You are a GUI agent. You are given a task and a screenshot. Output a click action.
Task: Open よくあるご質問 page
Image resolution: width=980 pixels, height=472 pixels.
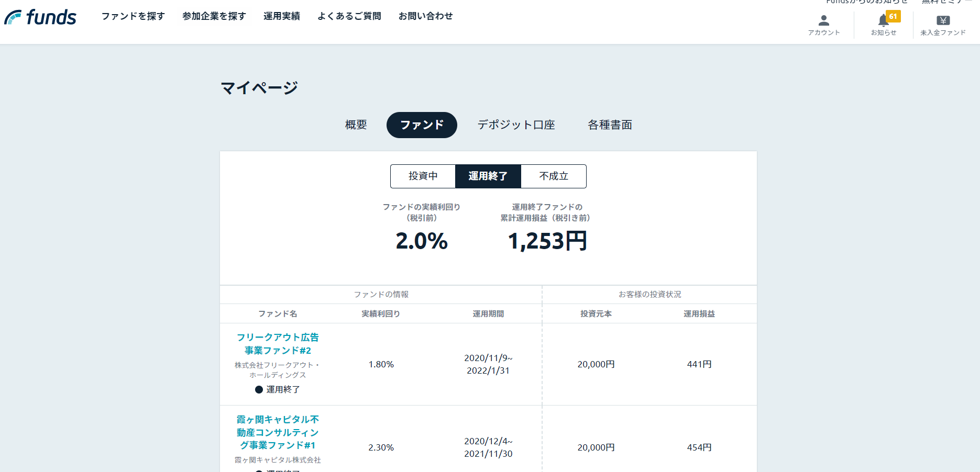pyautogui.click(x=349, y=16)
